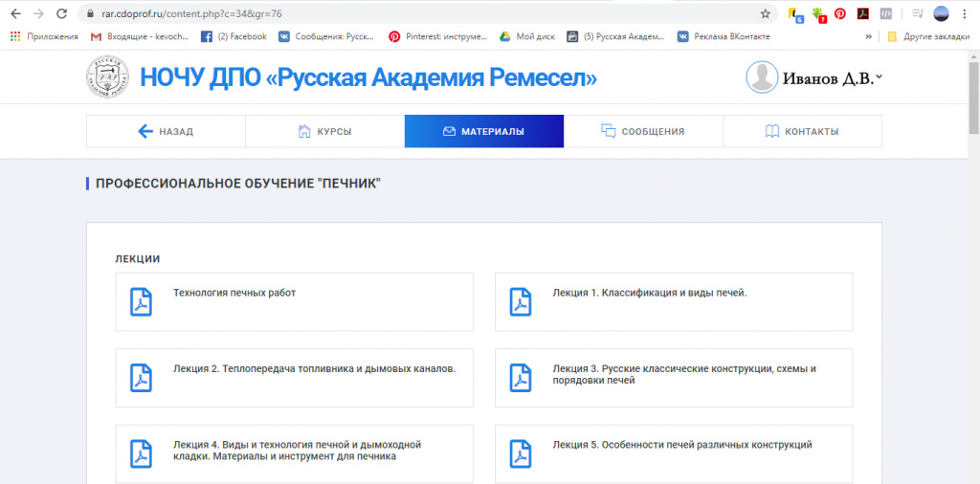Open the (2) Facebook bookmark
Image resolution: width=980 pixels, height=484 pixels.
pos(234,37)
